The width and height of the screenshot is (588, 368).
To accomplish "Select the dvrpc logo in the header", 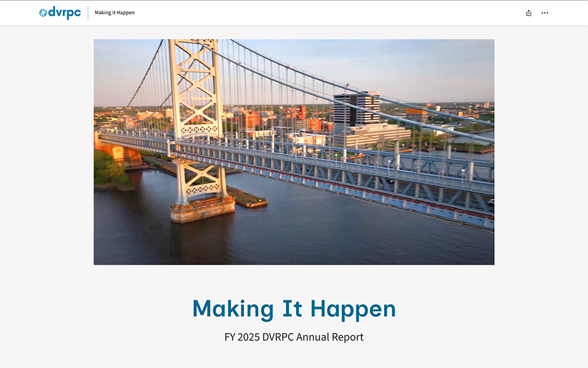I will click(60, 12).
